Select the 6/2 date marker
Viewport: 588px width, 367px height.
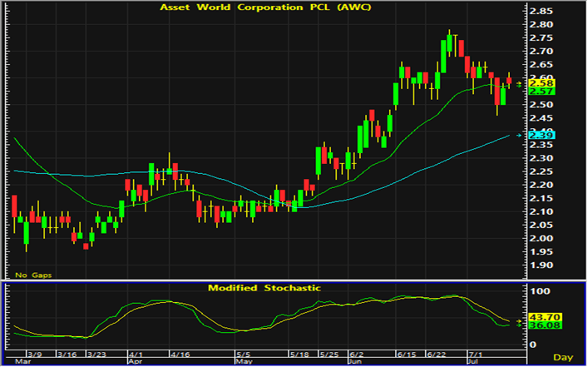pyautogui.click(x=357, y=355)
